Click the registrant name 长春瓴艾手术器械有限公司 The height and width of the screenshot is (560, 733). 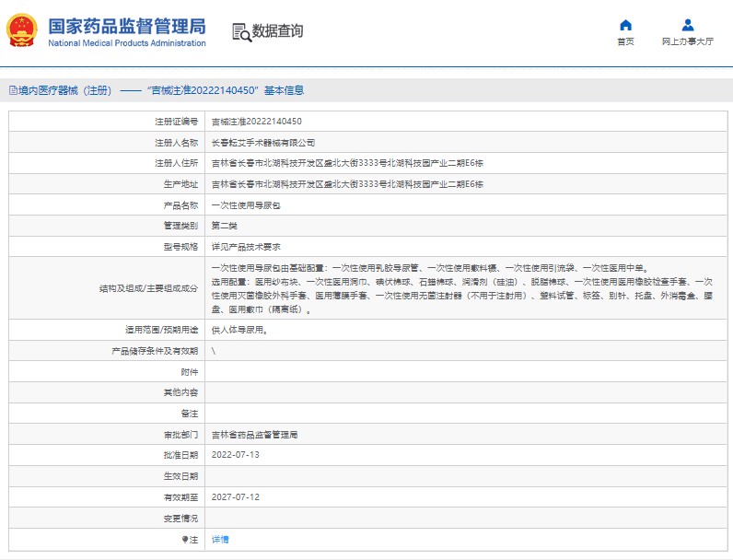click(263, 143)
